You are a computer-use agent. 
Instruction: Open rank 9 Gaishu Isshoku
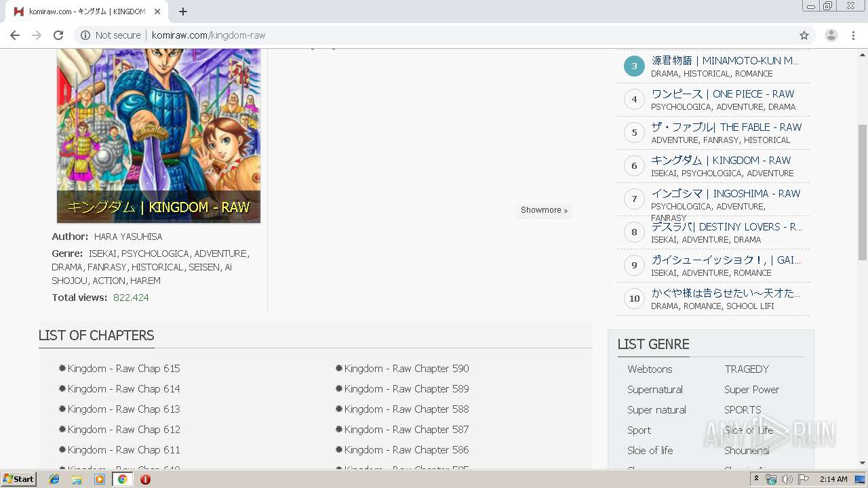point(726,260)
